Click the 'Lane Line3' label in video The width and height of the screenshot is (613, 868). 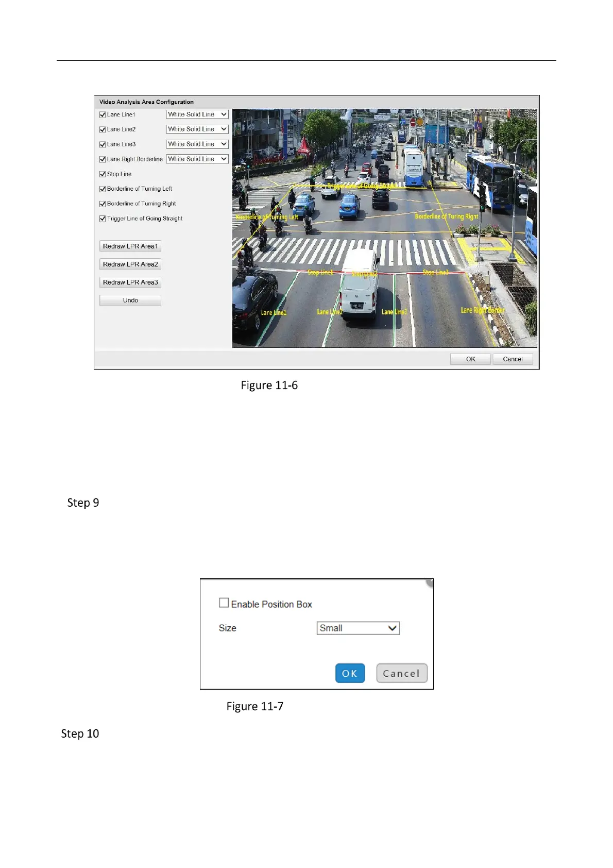(x=394, y=312)
